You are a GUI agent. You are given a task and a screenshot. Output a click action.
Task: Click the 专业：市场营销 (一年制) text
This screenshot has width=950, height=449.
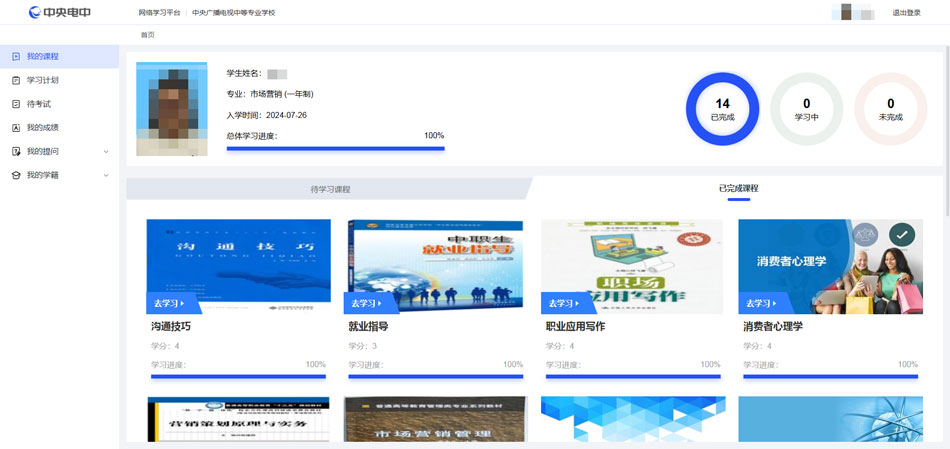tap(270, 94)
